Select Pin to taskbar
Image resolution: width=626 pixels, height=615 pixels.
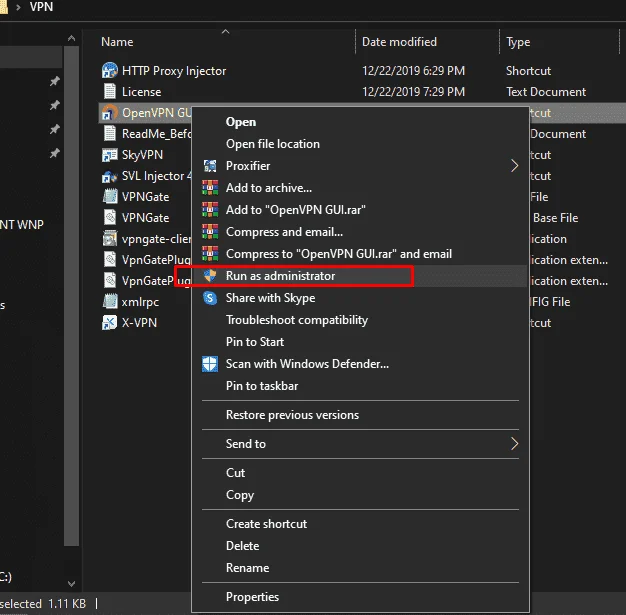(x=262, y=386)
